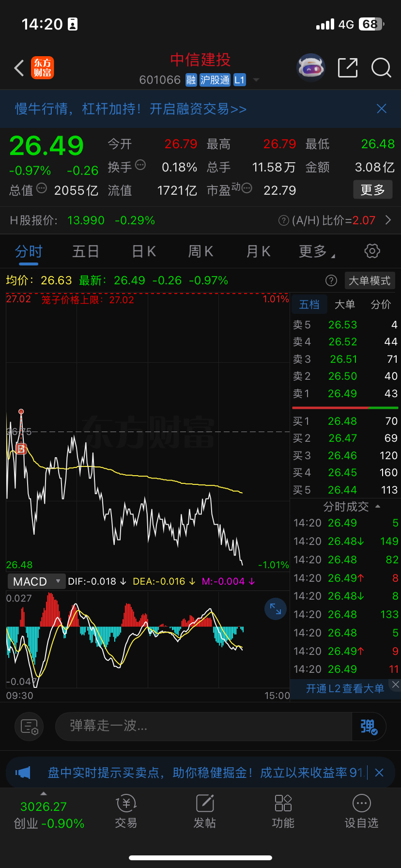Open 市盈 info icon
This screenshot has height=868, width=401.
(x=247, y=188)
